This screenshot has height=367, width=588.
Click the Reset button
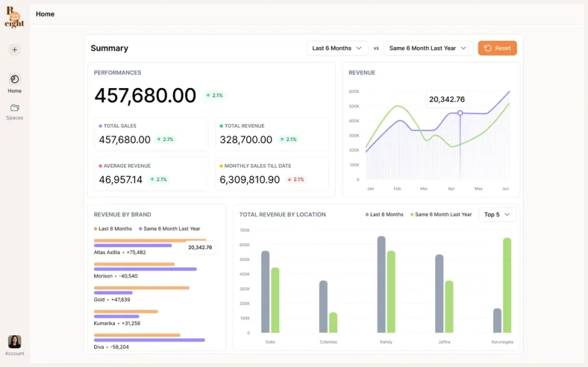(x=497, y=48)
